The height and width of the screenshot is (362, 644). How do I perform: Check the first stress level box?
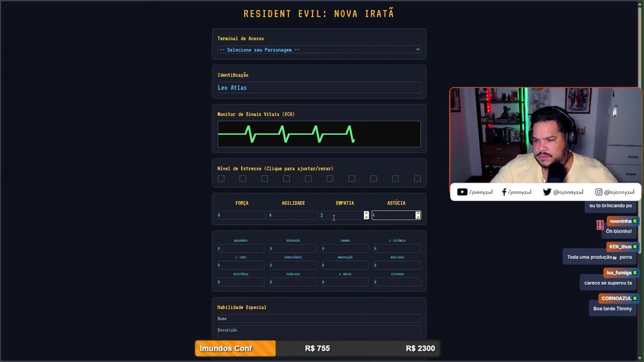point(221,178)
